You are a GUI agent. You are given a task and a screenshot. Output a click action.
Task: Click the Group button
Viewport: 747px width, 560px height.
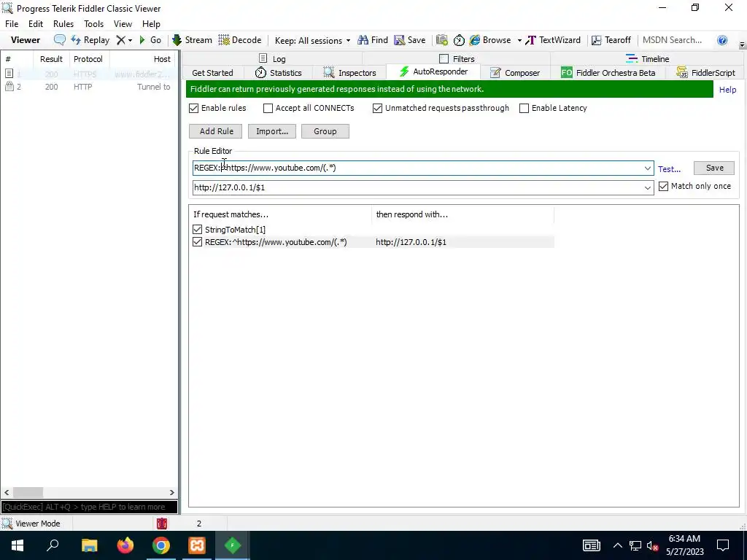click(325, 131)
